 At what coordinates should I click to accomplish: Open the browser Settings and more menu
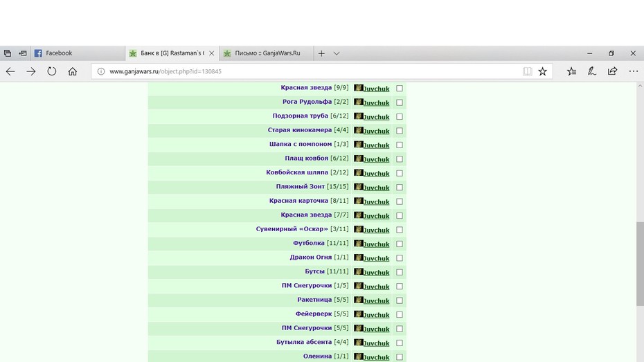[634, 71]
